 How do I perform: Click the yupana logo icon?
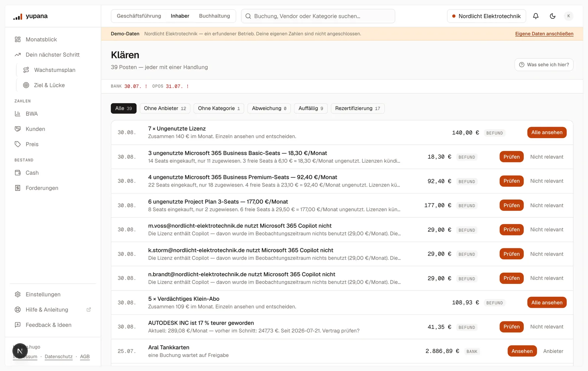coord(18,16)
